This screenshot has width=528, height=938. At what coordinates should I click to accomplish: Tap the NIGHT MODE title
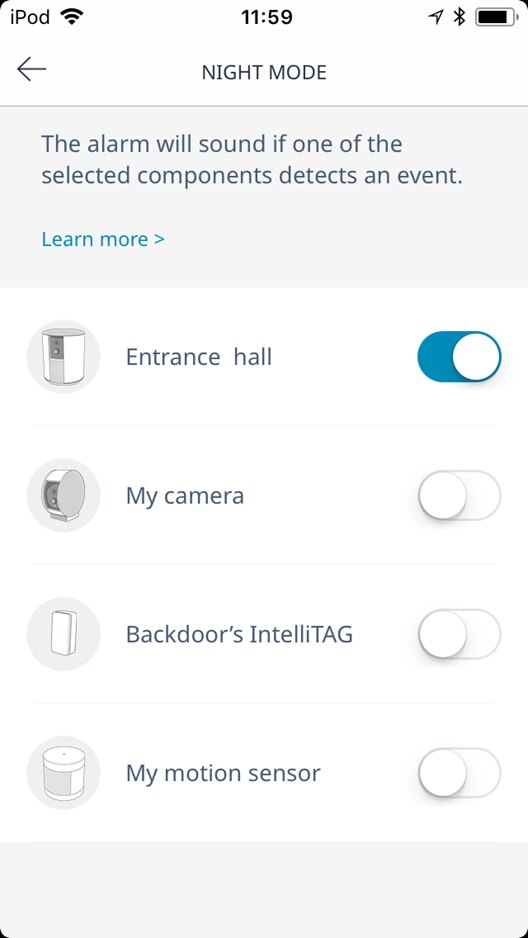(x=264, y=72)
